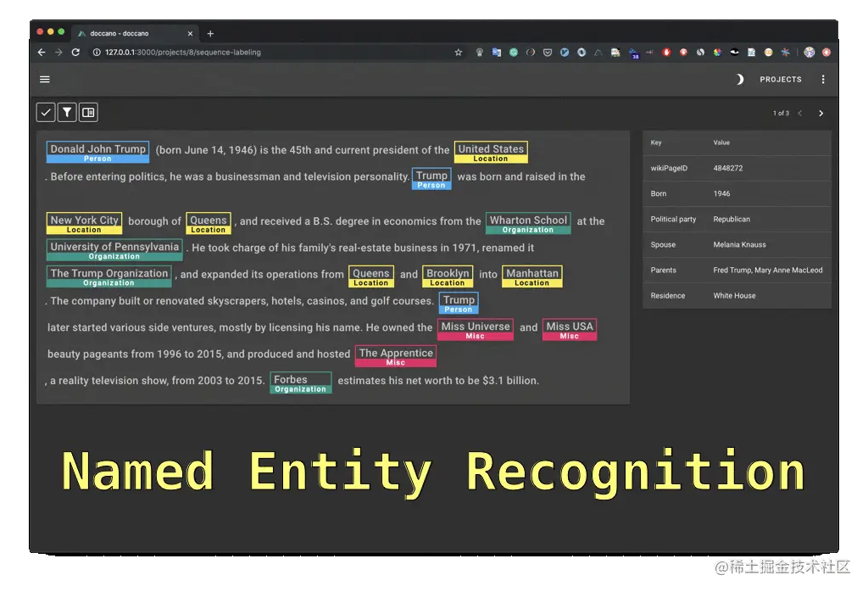Select 'The Apprentice' Misc annotation
The image size is (868, 592).
[396, 356]
